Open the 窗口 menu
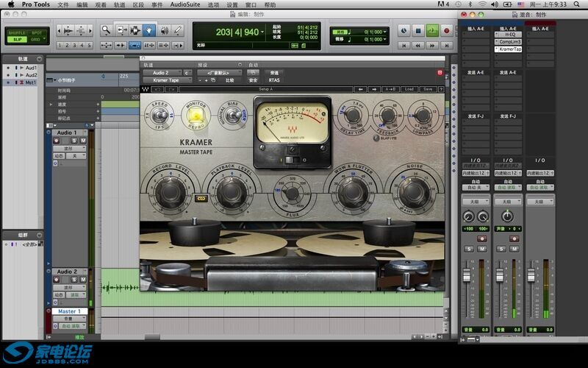Image resolution: width=588 pixels, height=368 pixels. pyautogui.click(x=251, y=4)
